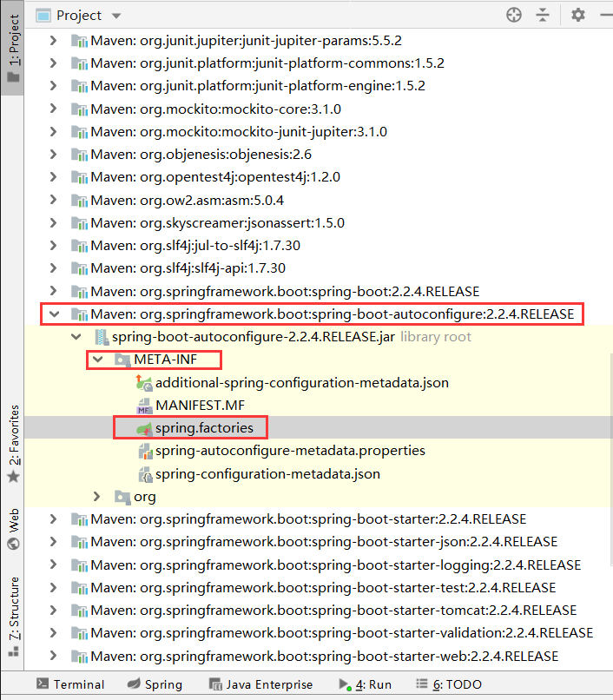Open the Web side tab
Screen dimensions: 613x700
14,528
